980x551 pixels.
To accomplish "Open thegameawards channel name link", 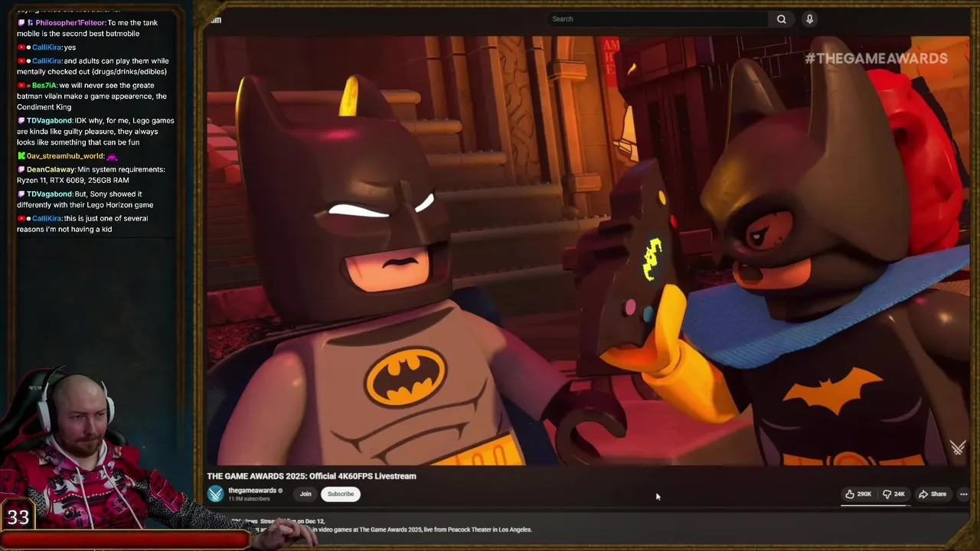I will coord(252,491).
